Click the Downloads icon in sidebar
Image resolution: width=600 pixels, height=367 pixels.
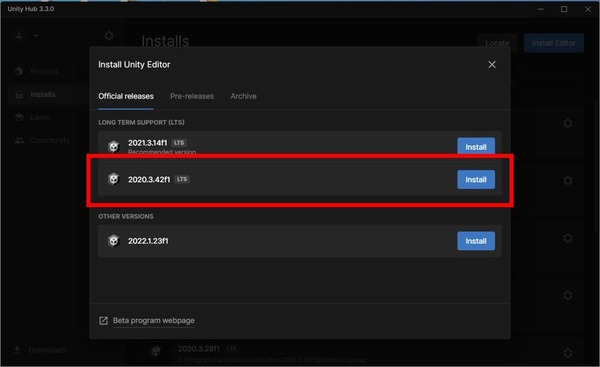(x=17, y=350)
